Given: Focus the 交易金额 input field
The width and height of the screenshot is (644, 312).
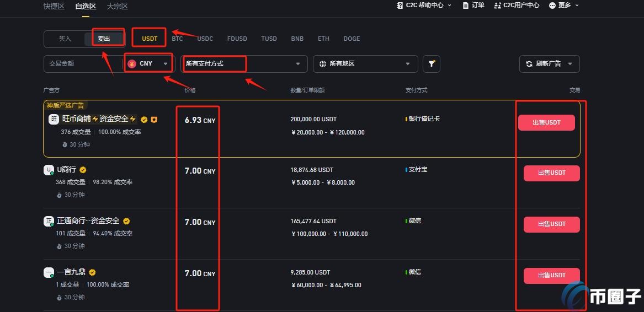Looking at the screenshot, I should pos(82,64).
